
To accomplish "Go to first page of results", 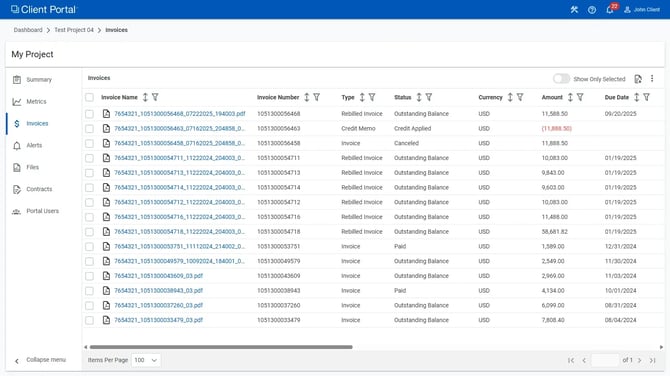I will (x=571, y=361).
